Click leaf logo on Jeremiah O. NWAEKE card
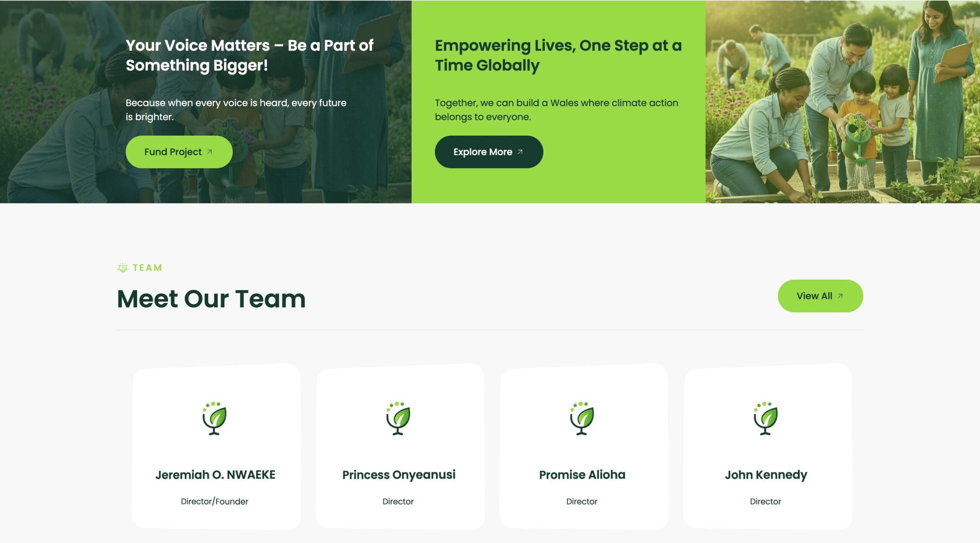The image size is (980, 543). point(214,418)
